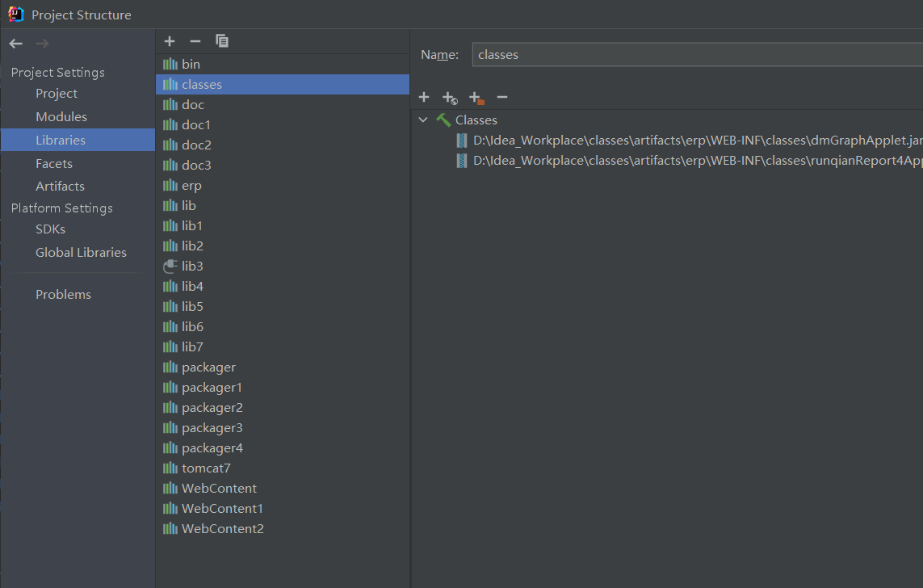923x588 pixels.
Task: Collapse the Classes tree node
Action: (423, 120)
